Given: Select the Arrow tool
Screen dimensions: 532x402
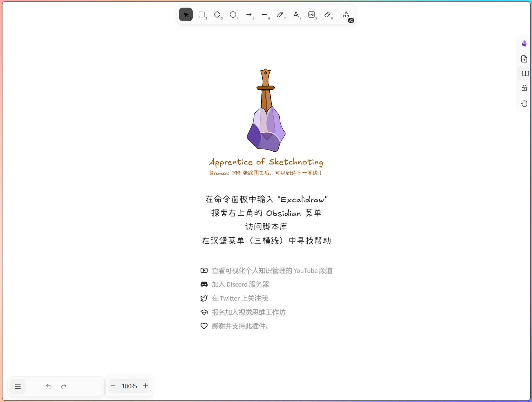Looking at the screenshot, I should click(x=249, y=15).
